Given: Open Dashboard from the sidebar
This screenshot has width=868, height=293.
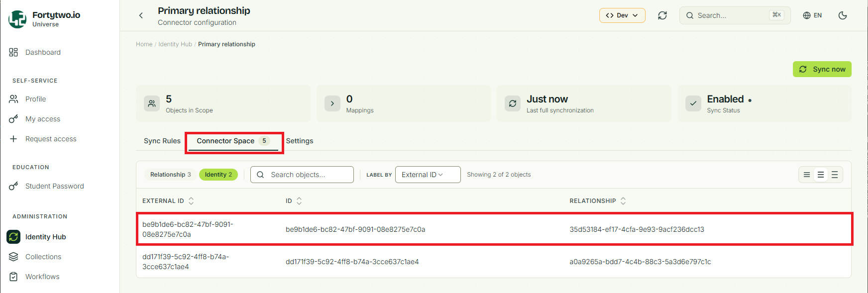Looking at the screenshot, I should click(x=43, y=52).
